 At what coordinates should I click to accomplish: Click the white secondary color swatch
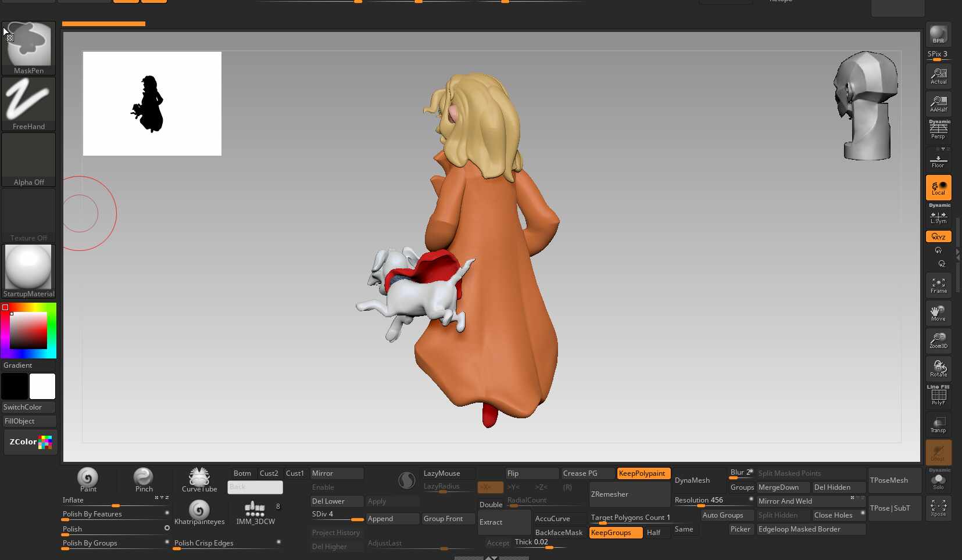[42, 386]
